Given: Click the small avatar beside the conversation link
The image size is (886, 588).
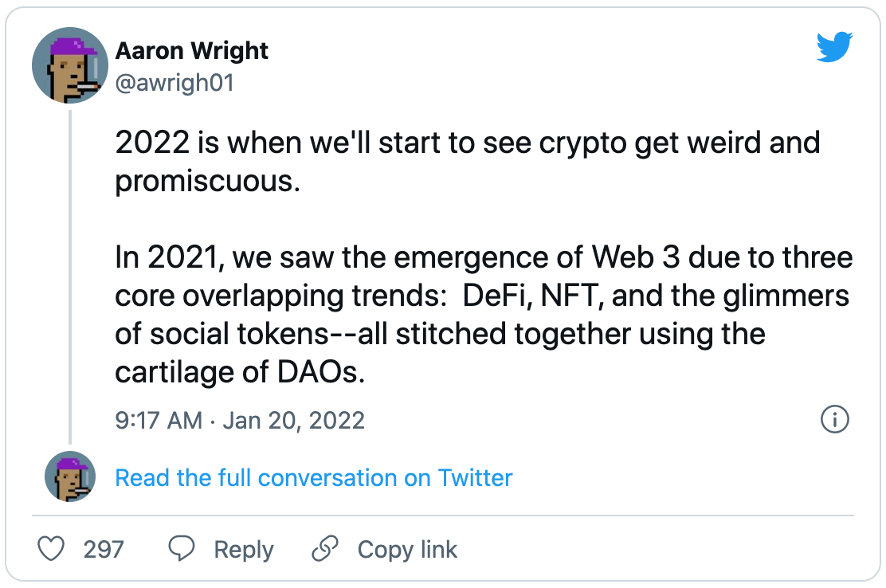Looking at the screenshot, I should click(x=70, y=477).
